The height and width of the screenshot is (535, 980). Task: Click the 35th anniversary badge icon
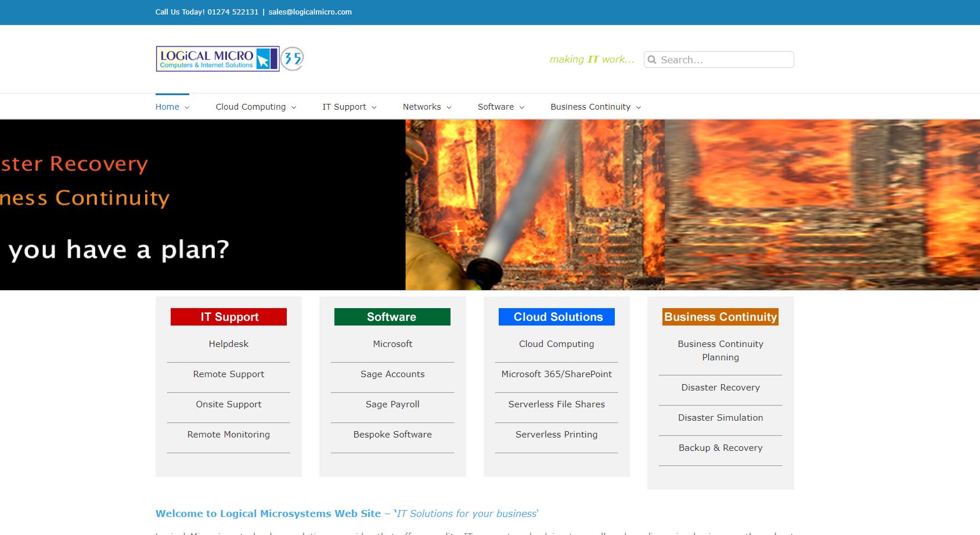click(x=293, y=59)
